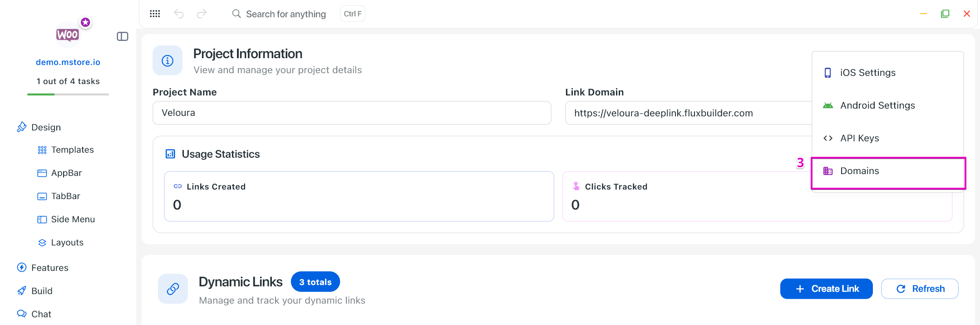The image size is (980, 325).
Task: Click the Project Name input field
Action: click(x=352, y=113)
